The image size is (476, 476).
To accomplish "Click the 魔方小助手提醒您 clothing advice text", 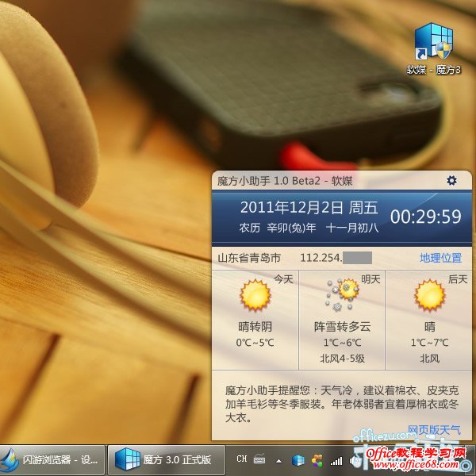I will [341, 404].
